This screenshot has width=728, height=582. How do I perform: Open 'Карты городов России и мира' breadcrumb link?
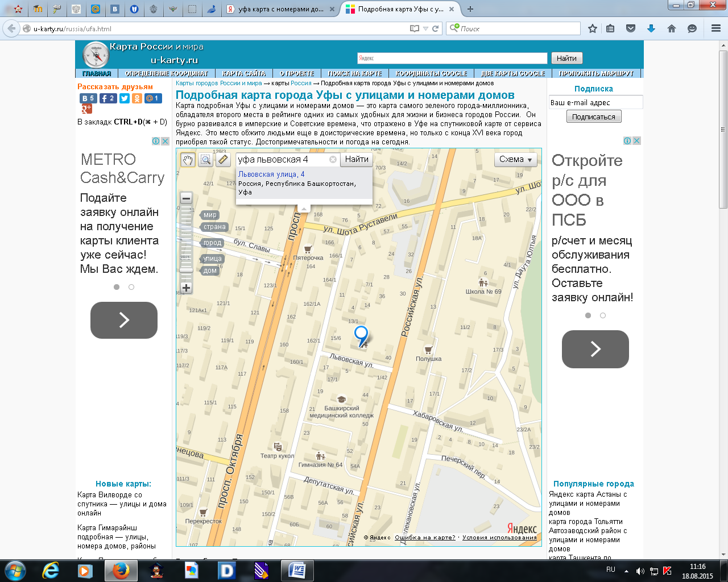pos(219,83)
